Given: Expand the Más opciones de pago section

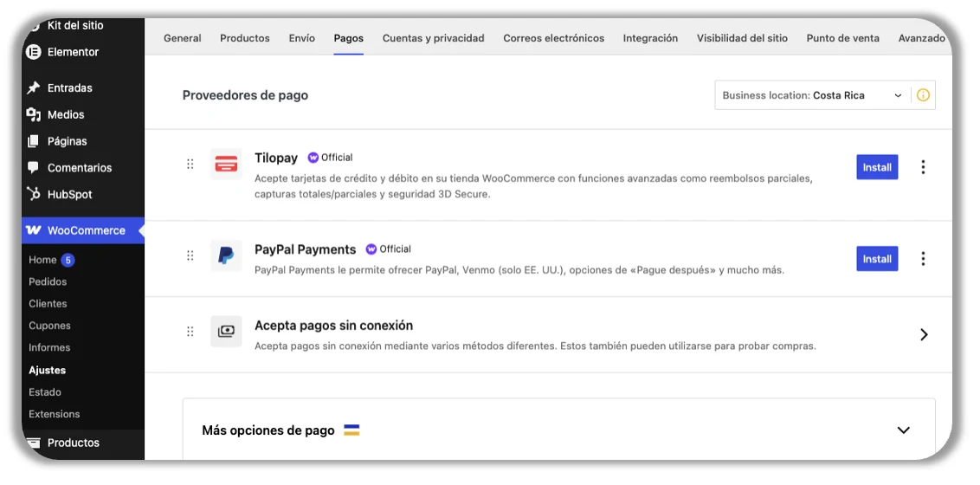Looking at the screenshot, I should (903, 430).
